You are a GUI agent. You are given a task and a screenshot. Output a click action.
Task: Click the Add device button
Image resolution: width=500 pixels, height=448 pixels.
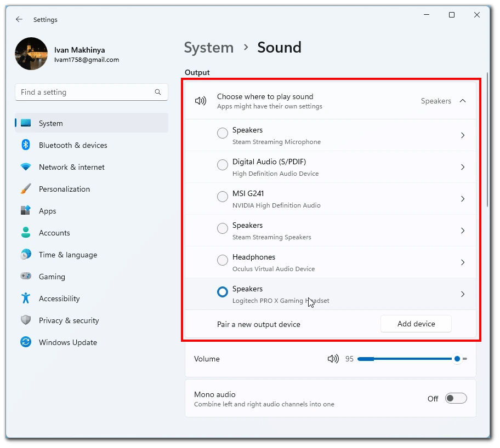[416, 324]
